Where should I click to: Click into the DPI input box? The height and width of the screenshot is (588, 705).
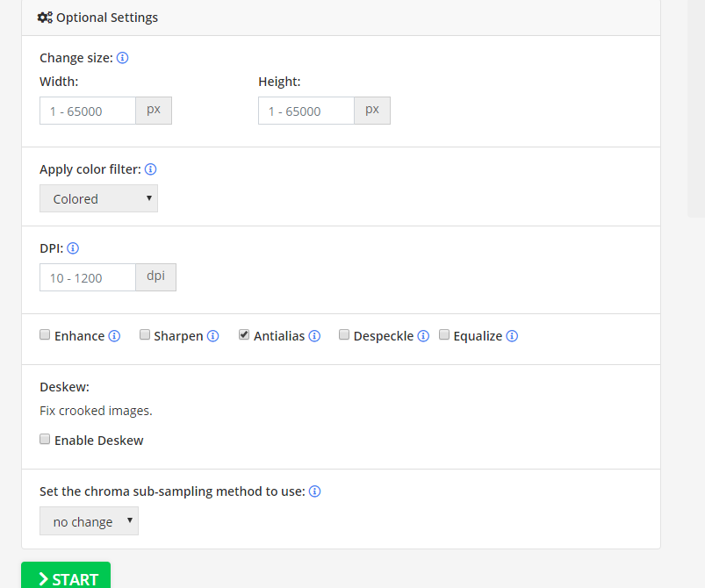click(88, 277)
